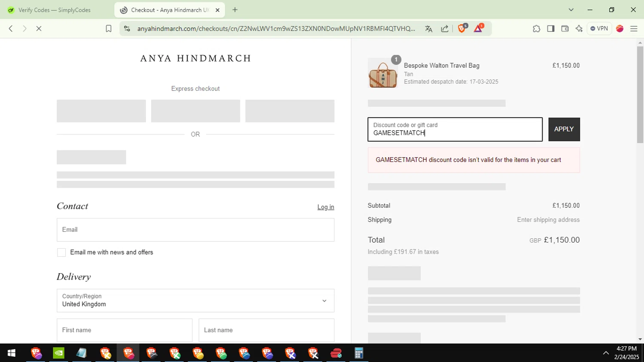Click the Last name field
This screenshot has width=644, height=362.
[266, 330]
